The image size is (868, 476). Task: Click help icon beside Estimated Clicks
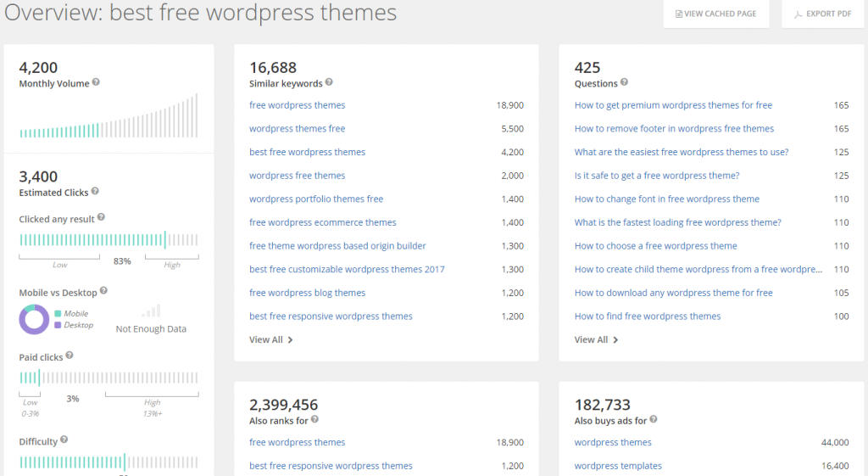tap(95, 192)
